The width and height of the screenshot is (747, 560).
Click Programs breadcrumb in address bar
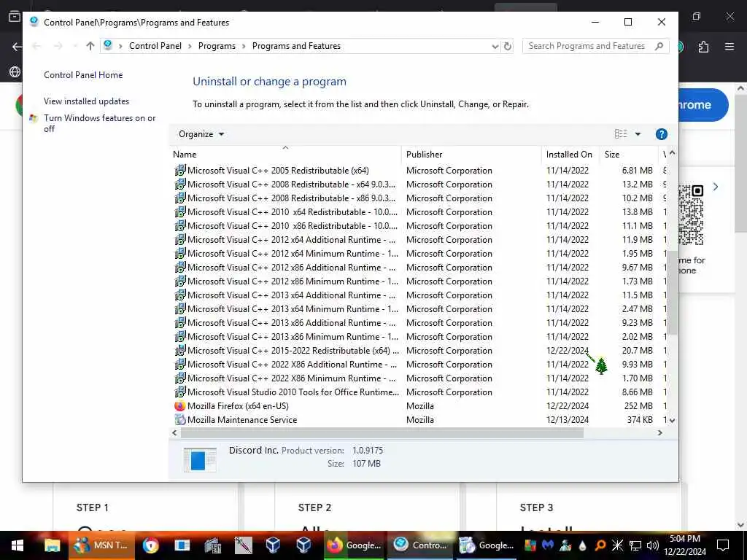tap(217, 46)
